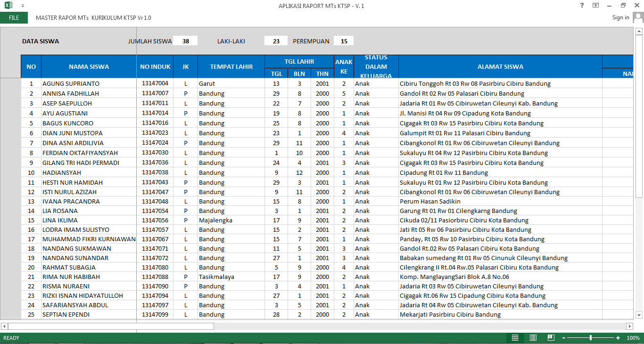Click the horizontal scrollbar thumb
Image resolution: width=644 pixels, height=344 pixels.
pos(111,326)
